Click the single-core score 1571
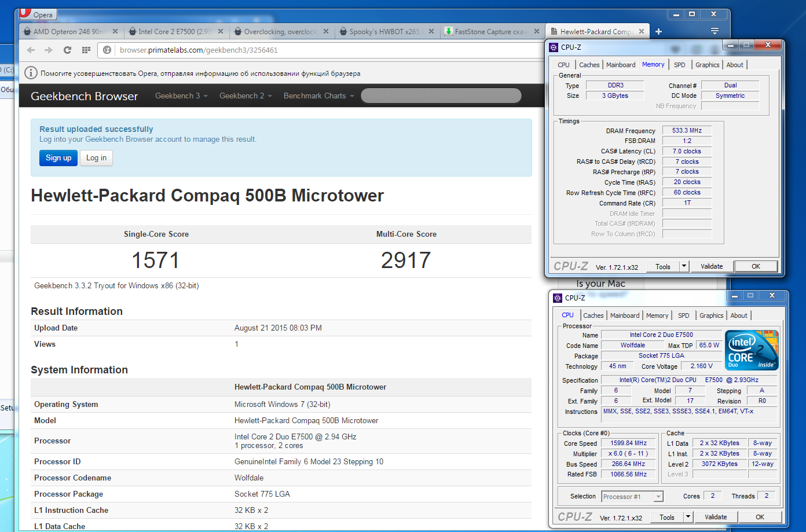The image size is (806, 532). 156,261
